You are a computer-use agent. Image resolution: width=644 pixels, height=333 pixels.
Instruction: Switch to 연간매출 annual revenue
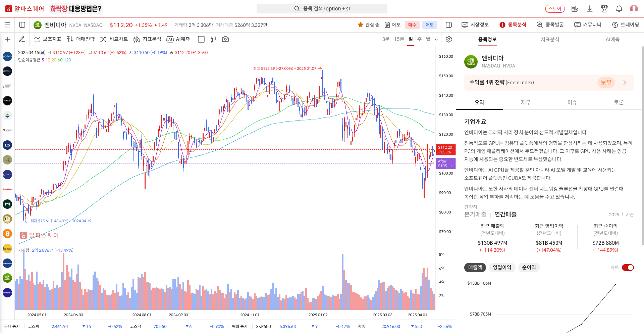(505, 214)
